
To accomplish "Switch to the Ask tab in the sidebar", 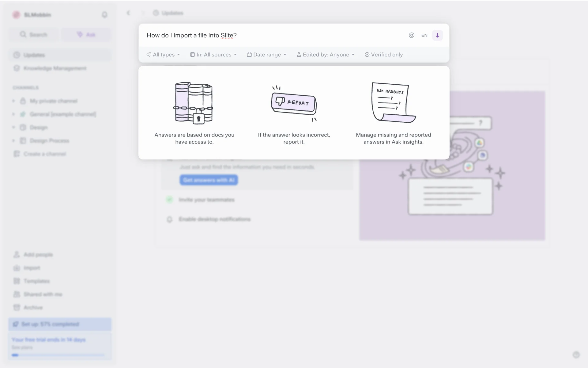I will pyautogui.click(x=86, y=35).
